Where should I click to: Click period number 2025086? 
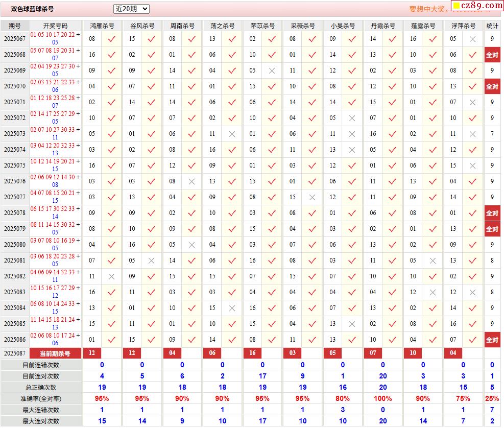(x=15, y=340)
